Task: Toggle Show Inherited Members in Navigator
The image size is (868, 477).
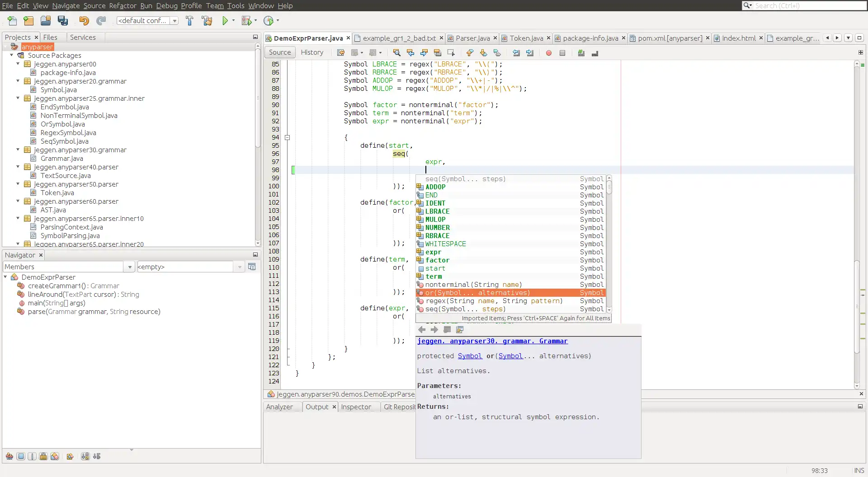Action: [x=9, y=456]
